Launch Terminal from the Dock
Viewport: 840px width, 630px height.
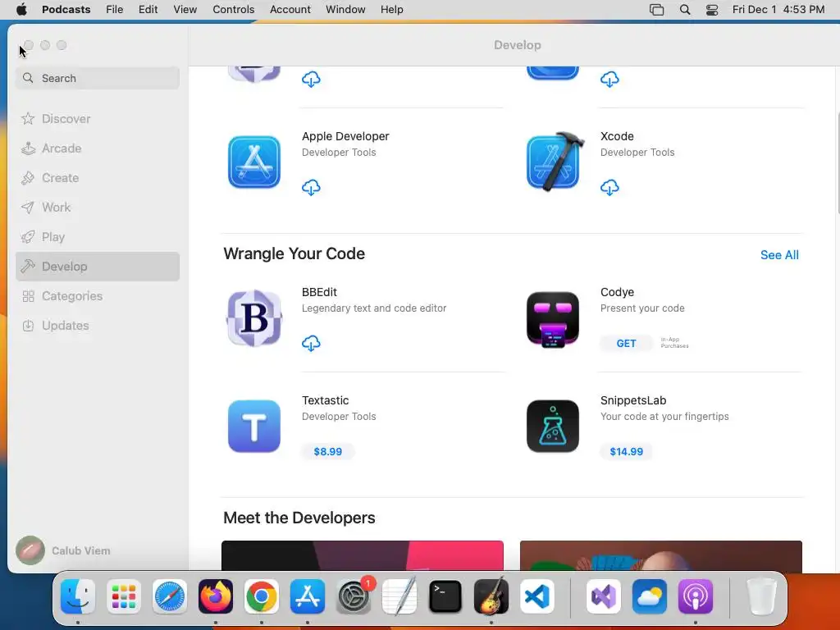tap(445, 596)
